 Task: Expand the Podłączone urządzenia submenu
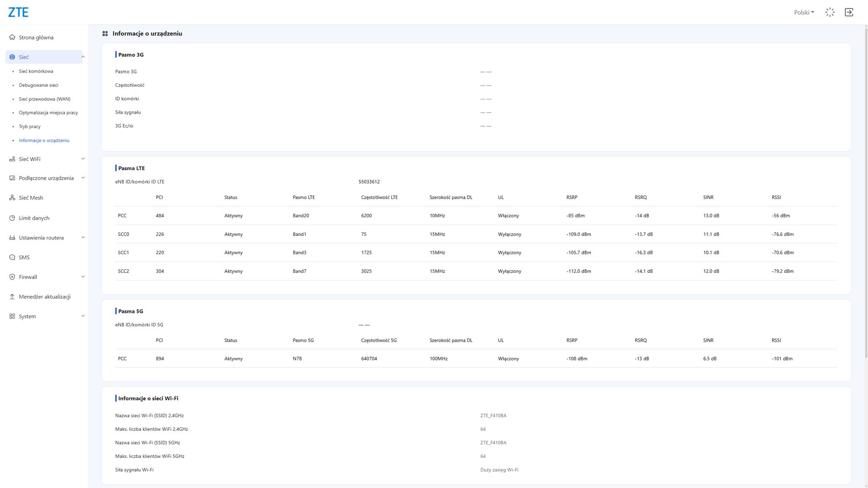(83, 178)
